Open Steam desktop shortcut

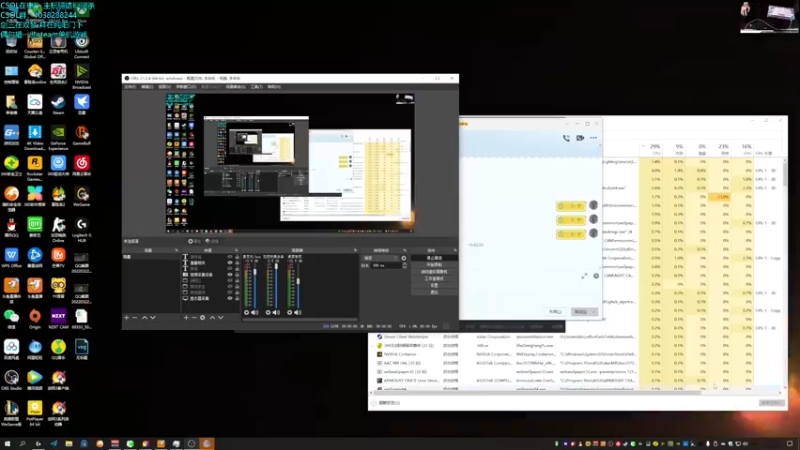pyautogui.click(x=58, y=105)
